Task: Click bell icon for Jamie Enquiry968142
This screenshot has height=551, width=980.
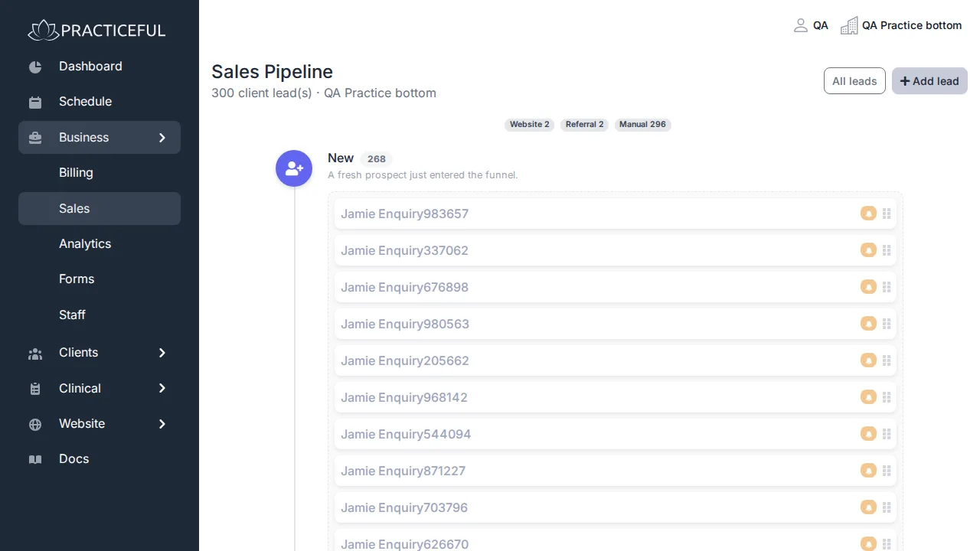Action: coord(868,397)
